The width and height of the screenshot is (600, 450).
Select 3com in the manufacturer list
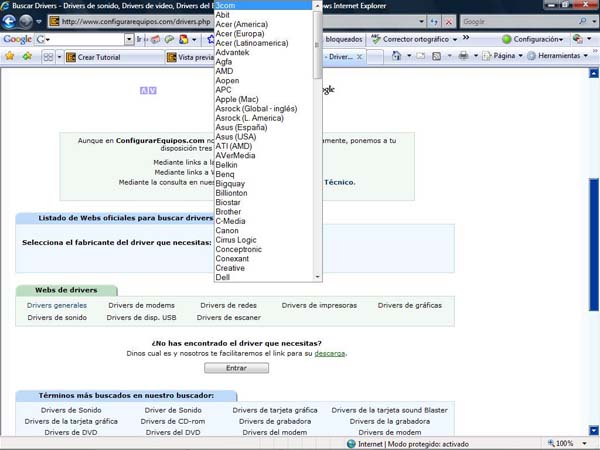click(263, 5)
